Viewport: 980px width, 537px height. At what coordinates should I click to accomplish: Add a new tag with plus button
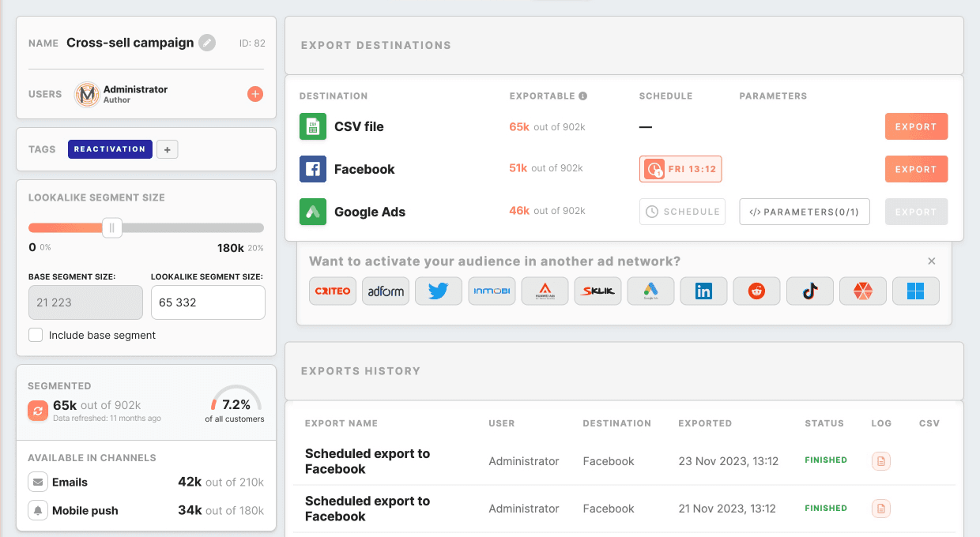[x=167, y=149]
